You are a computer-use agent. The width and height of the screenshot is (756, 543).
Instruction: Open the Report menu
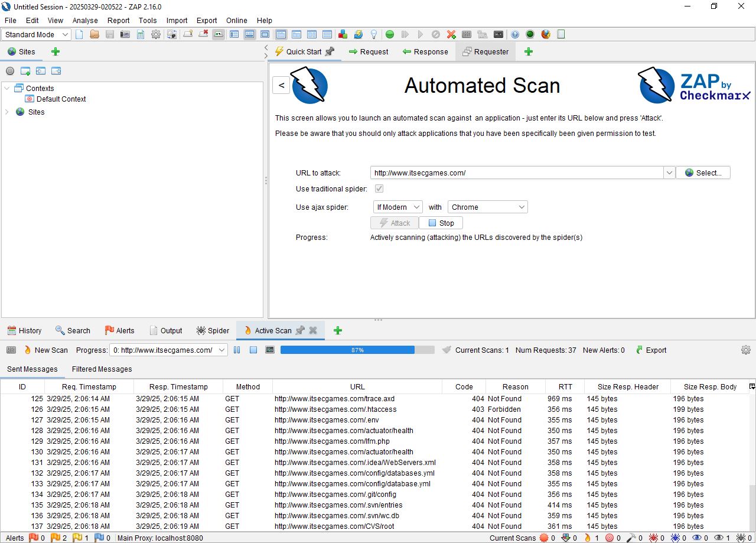[118, 20]
